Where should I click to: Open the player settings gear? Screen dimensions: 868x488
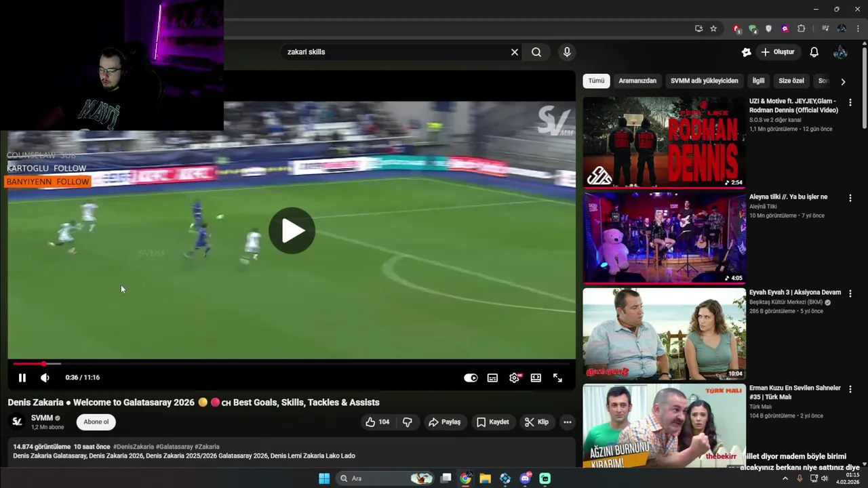pos(514,378)
